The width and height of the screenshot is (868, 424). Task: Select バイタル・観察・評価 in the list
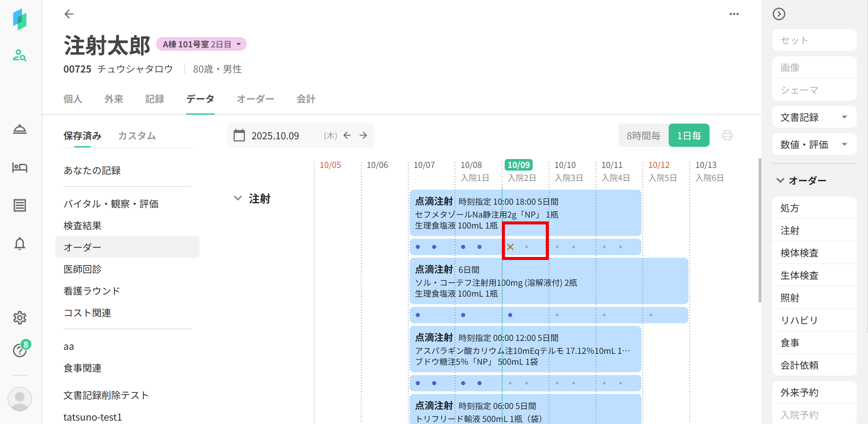click(111, 204)
